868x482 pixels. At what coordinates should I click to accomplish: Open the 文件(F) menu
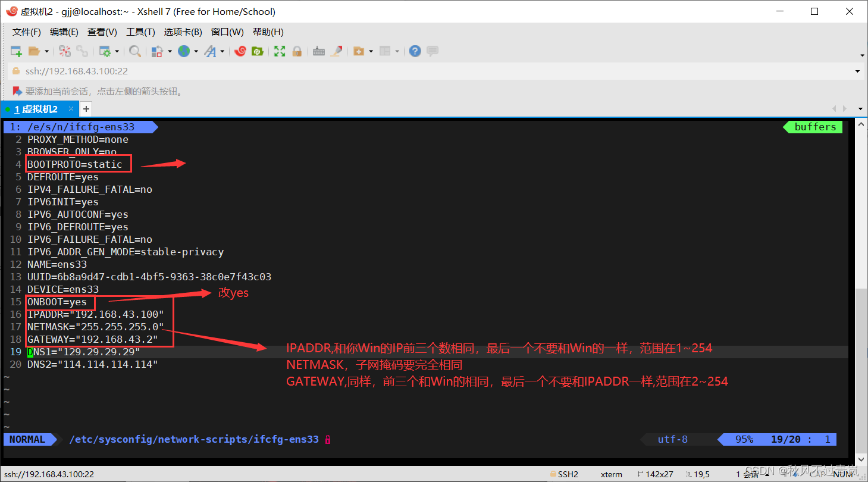point(27,32)
